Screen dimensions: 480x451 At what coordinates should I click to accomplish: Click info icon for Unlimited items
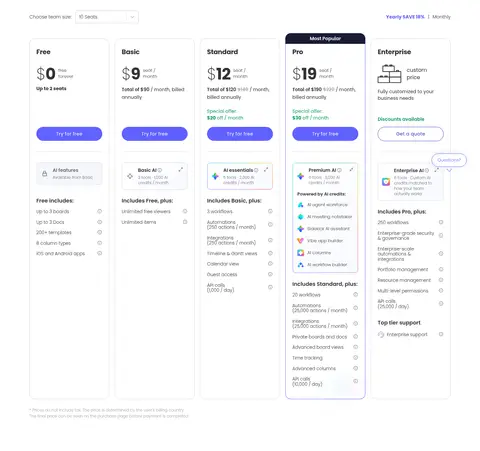coord(185,222)
